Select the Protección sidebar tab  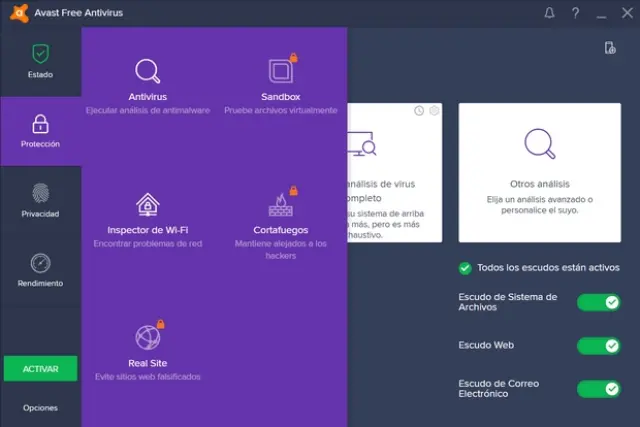tap(40, 131)
